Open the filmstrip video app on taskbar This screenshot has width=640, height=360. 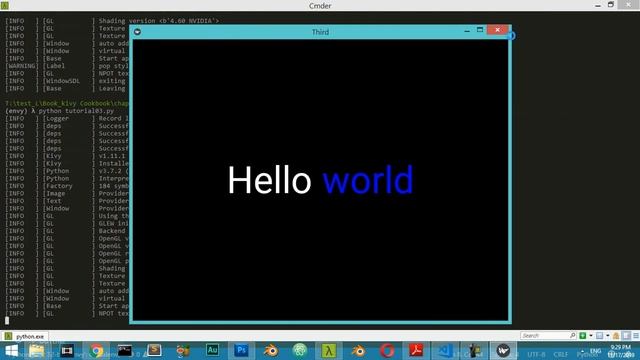pyautogui.click(x=67, y=351)
